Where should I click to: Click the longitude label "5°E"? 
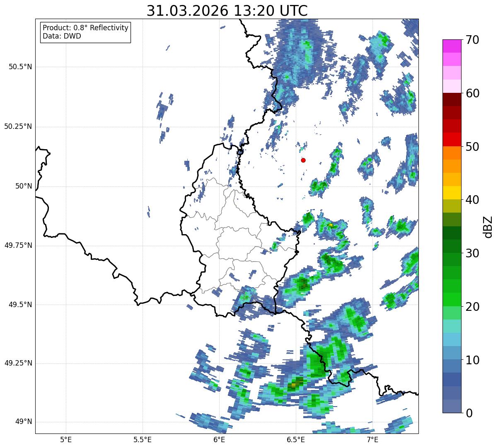pyautogui.click(x=66, y=440)
